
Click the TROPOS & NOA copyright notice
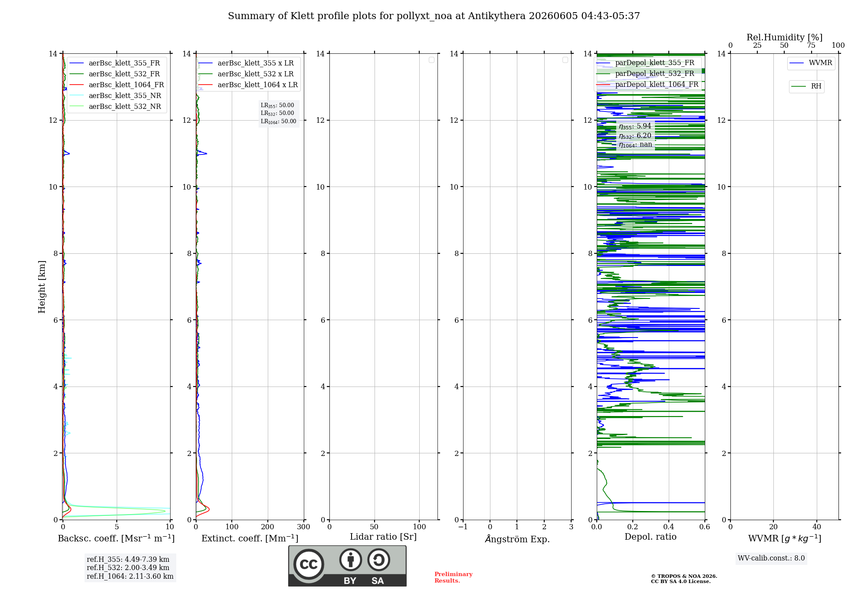click(684, 579)
